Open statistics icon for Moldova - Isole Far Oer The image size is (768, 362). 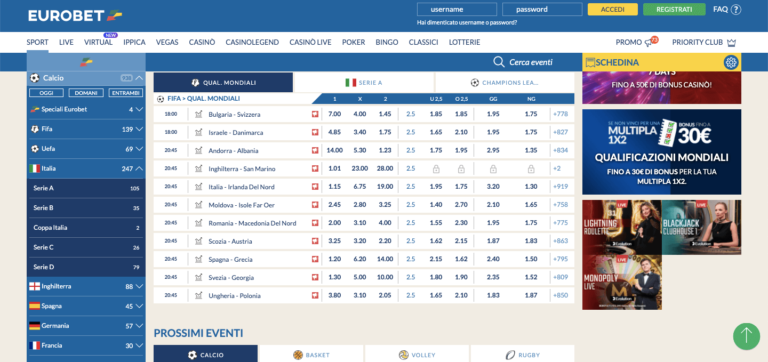pyautogui.click(x=198, y=205)
